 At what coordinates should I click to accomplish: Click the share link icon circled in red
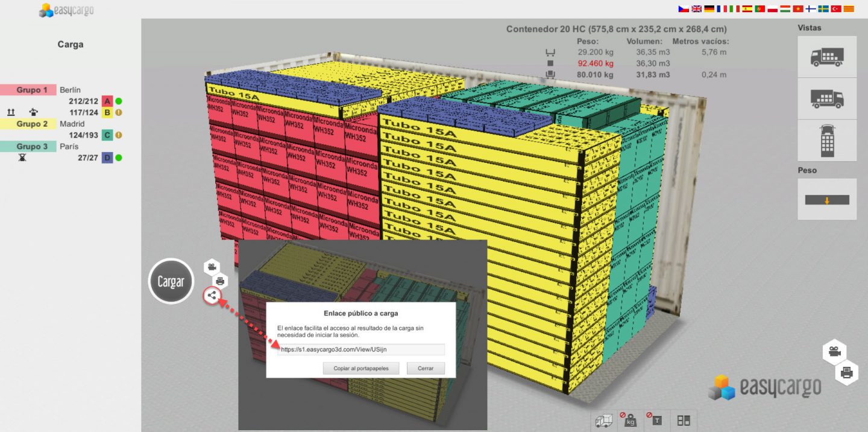point(212,296)
